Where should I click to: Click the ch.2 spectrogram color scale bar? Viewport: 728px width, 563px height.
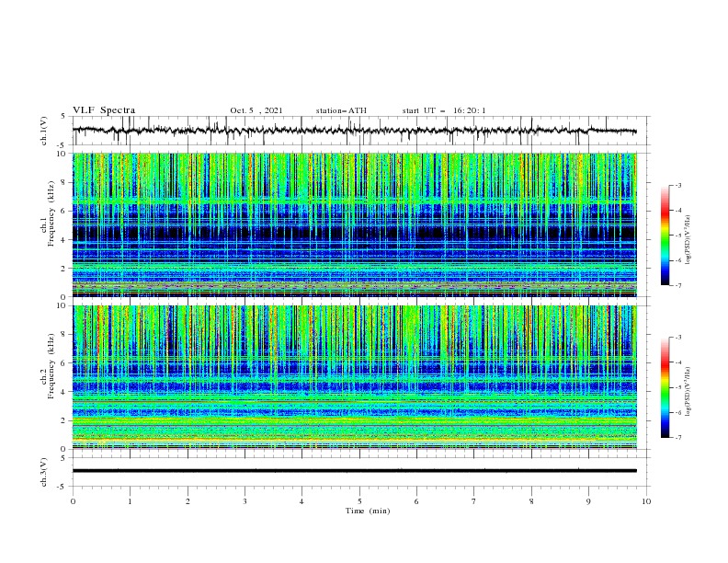point(665,387)
